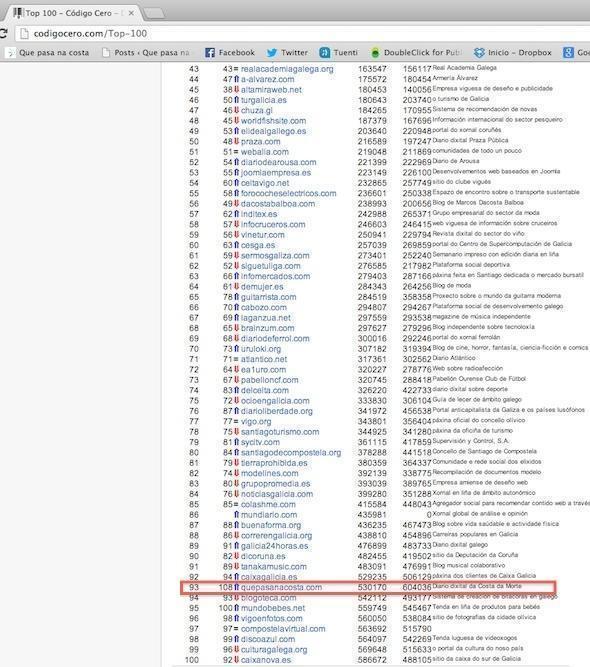Open the celtavigo.net link

click(265, 183)
